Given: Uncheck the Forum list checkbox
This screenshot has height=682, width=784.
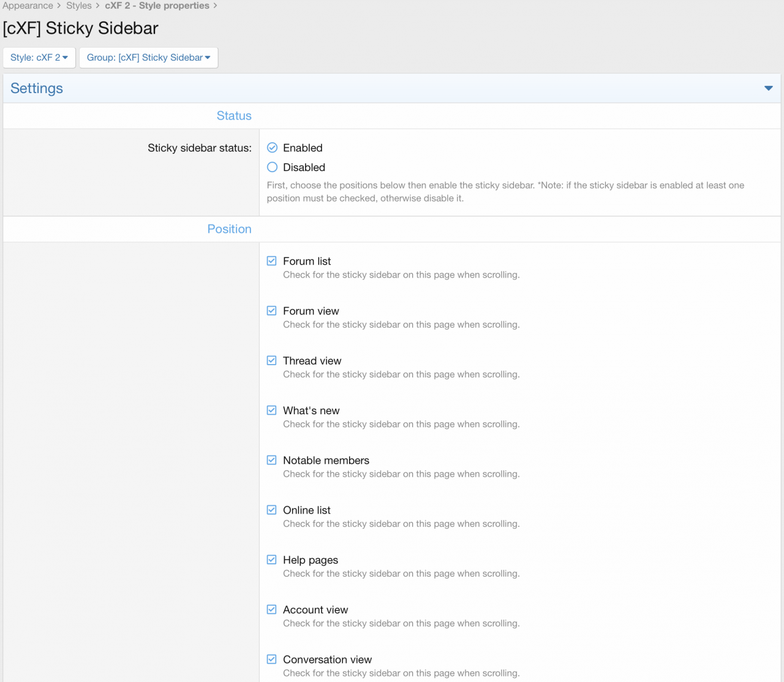Looking at the screenshot, I should click(x=272, y=261).
